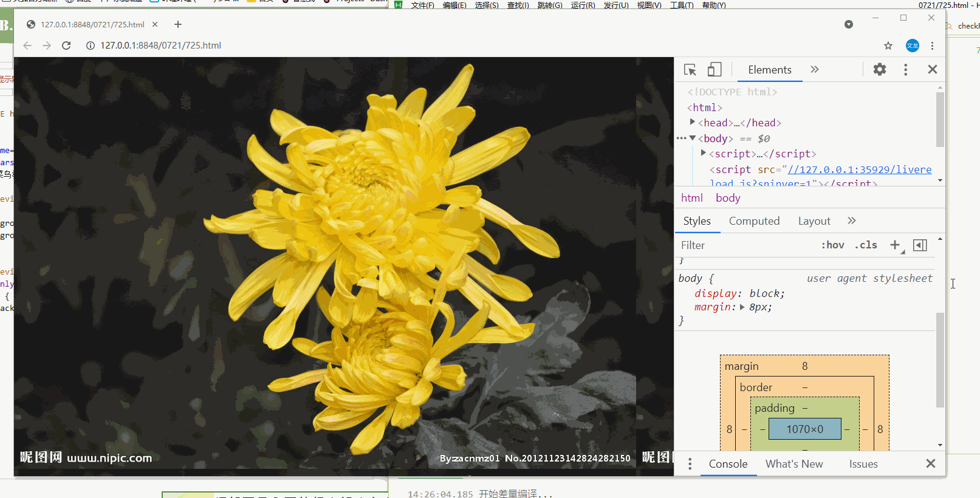Expand the margin shorthand property triangle

point(742,307)
